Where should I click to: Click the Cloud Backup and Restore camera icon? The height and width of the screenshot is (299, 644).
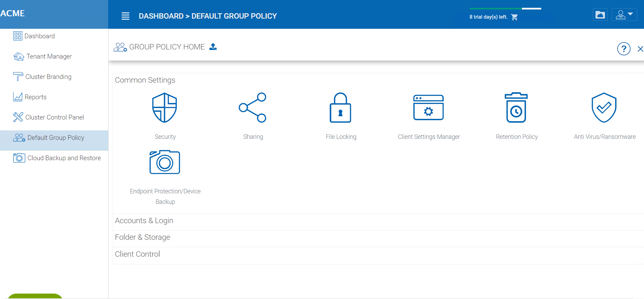(19, 158)
